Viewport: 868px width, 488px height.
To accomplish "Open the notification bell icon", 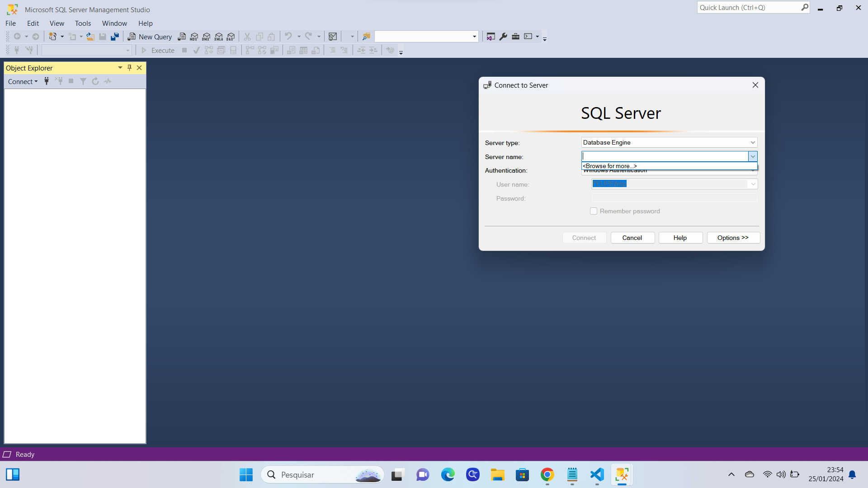I will [852, 474].
